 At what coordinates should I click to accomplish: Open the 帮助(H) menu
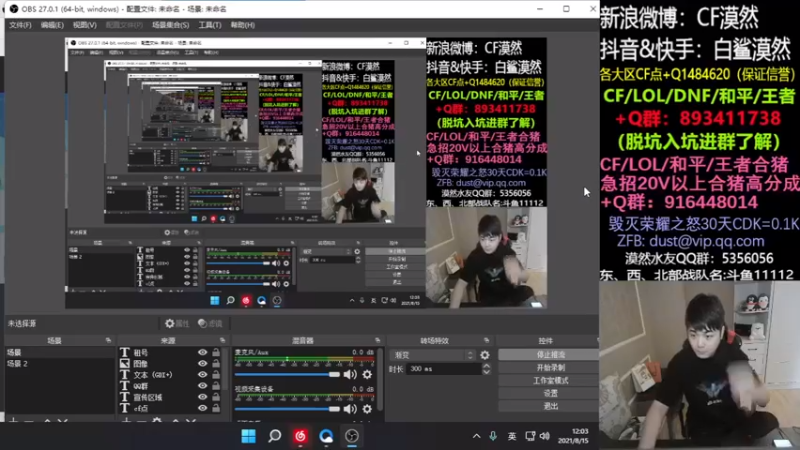242,25
